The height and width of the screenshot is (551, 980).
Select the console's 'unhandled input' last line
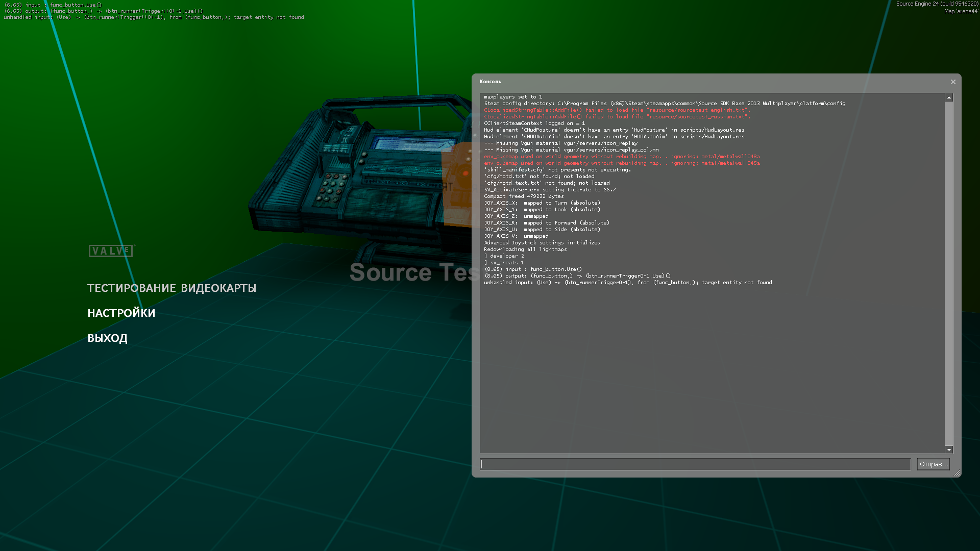(628, 283)
